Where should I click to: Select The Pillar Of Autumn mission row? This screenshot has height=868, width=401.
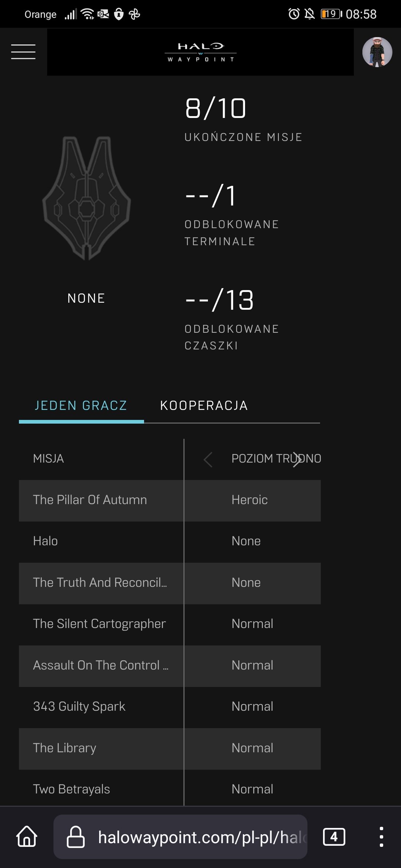pos(90,500)
